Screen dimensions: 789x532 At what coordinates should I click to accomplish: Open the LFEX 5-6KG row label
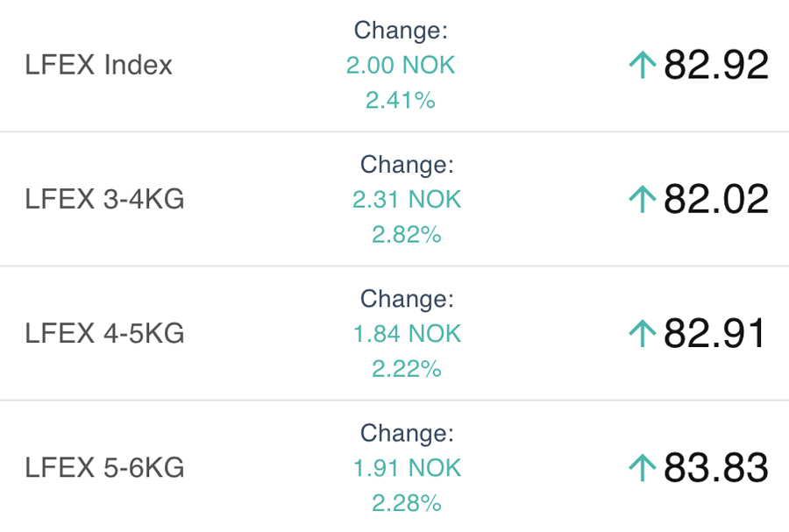[104, 468]
